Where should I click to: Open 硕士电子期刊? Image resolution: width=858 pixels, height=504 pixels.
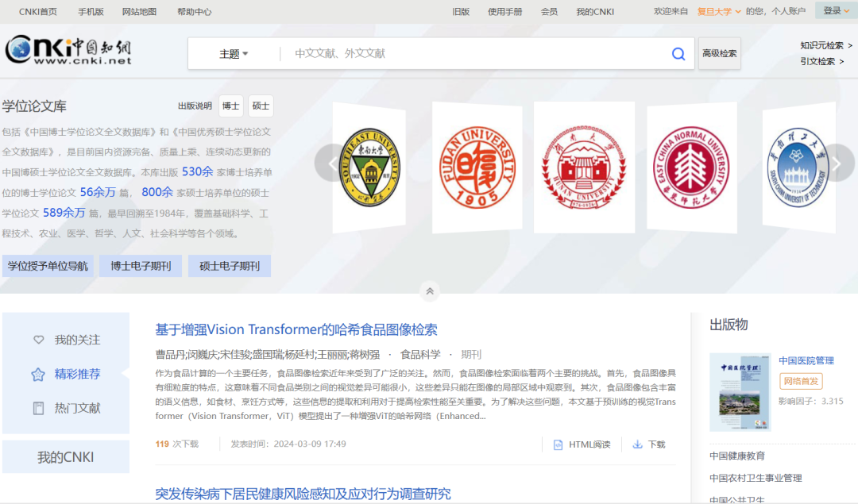click(230, 266)
